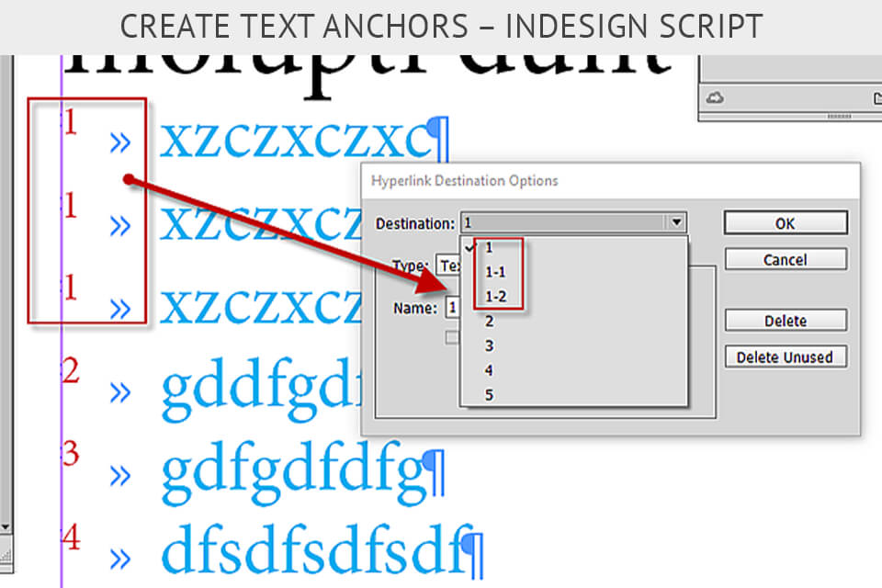Click the anchor chevron before the first XZCZXCZXC
The width and height of the screenshot is (882, 588).
[119, 142]
